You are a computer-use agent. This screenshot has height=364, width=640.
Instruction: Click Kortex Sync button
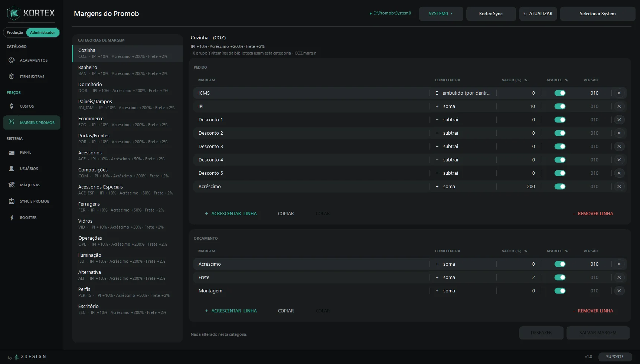pos(491,14)
